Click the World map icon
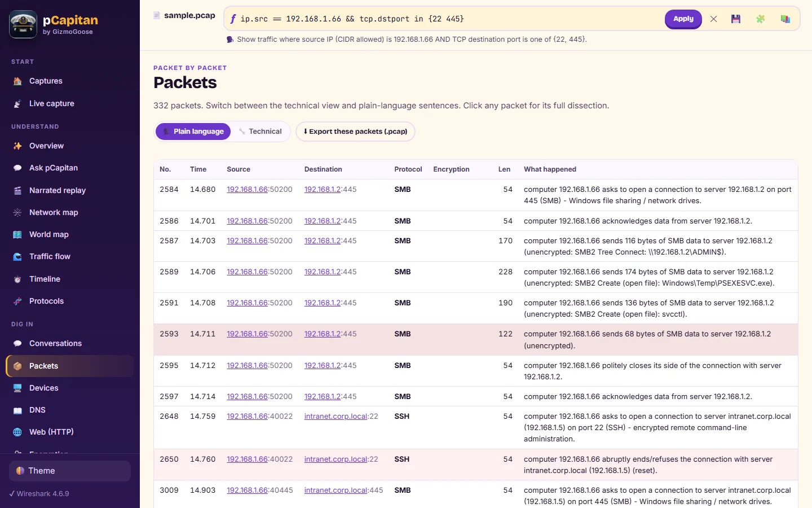This screenshot has height=508, width=812. click(x=17, y=235)
